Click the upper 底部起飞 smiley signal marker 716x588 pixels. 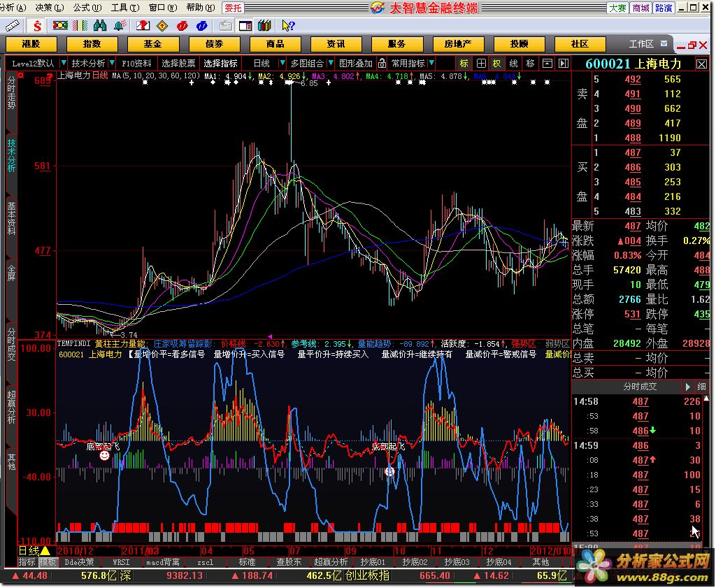click(105, 455)
